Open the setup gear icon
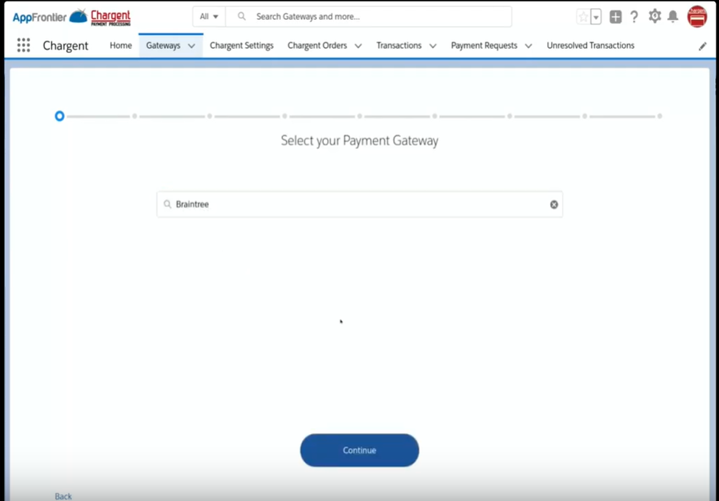 655,16
